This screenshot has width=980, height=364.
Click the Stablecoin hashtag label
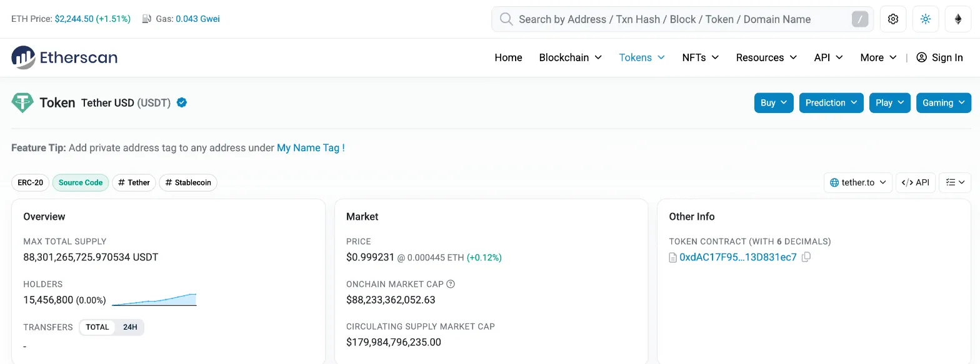point(188,182)
